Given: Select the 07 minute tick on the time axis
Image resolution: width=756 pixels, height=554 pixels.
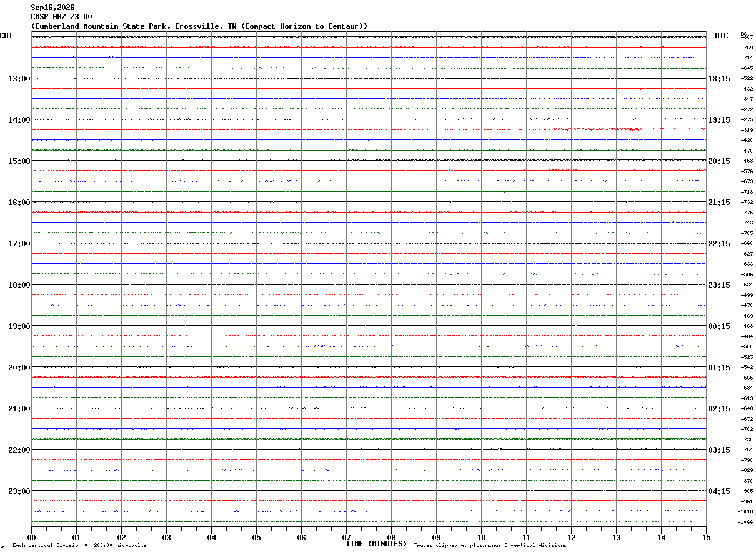Looking at the screenshot, I should (x=346, y=537).
